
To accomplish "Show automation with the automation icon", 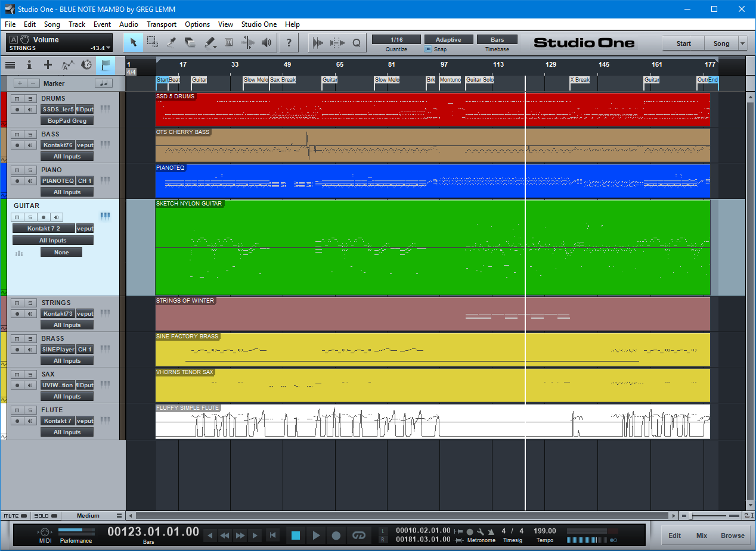I will [67, 65].
